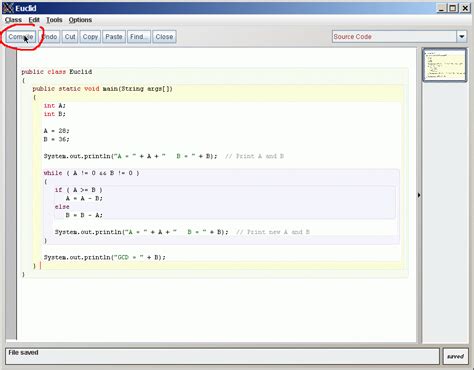Viewport: 474px width, 370px height.
Task: Open the Options menu
Action: [80, 20]
